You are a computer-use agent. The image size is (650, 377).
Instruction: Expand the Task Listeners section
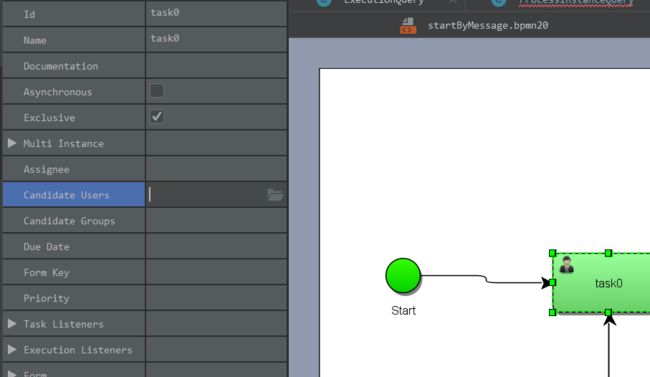[x=12, y=324]
